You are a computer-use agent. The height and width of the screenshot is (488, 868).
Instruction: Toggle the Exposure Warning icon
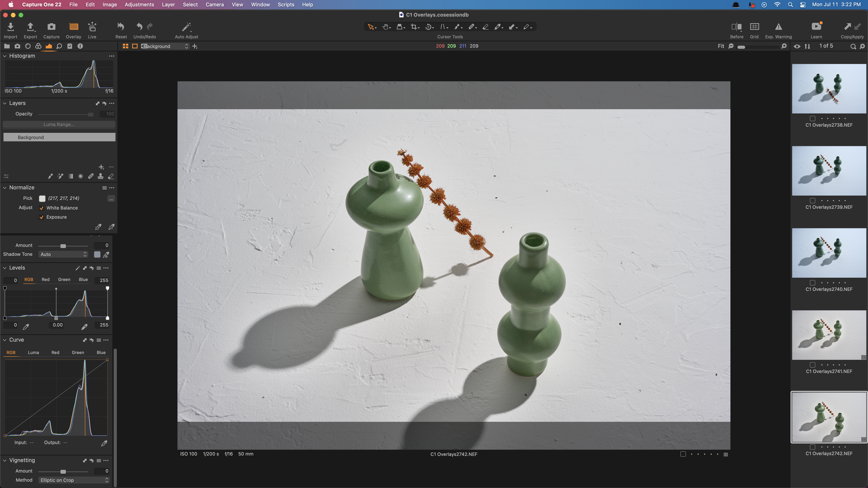point(778,27)
